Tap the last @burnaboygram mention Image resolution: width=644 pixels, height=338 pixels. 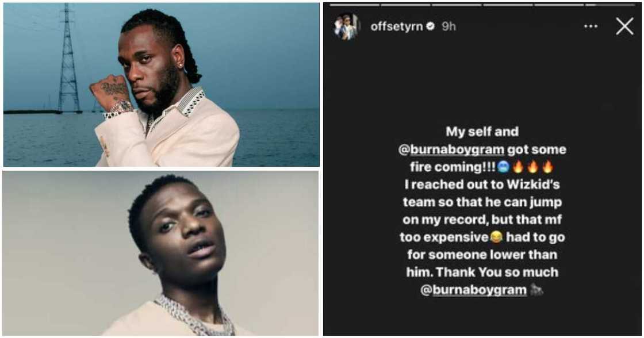coord(474,290)
